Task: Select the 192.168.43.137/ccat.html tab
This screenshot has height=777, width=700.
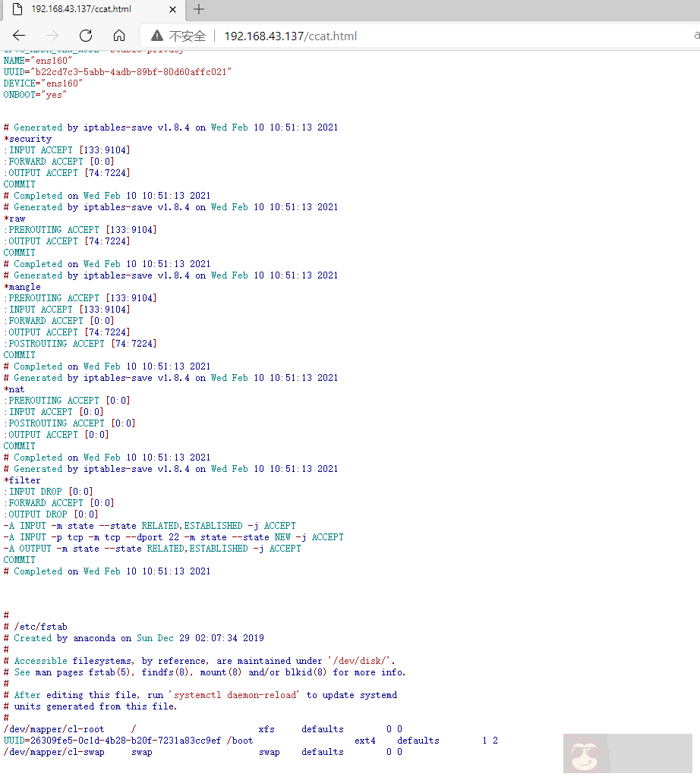Action: pos(84,9)
